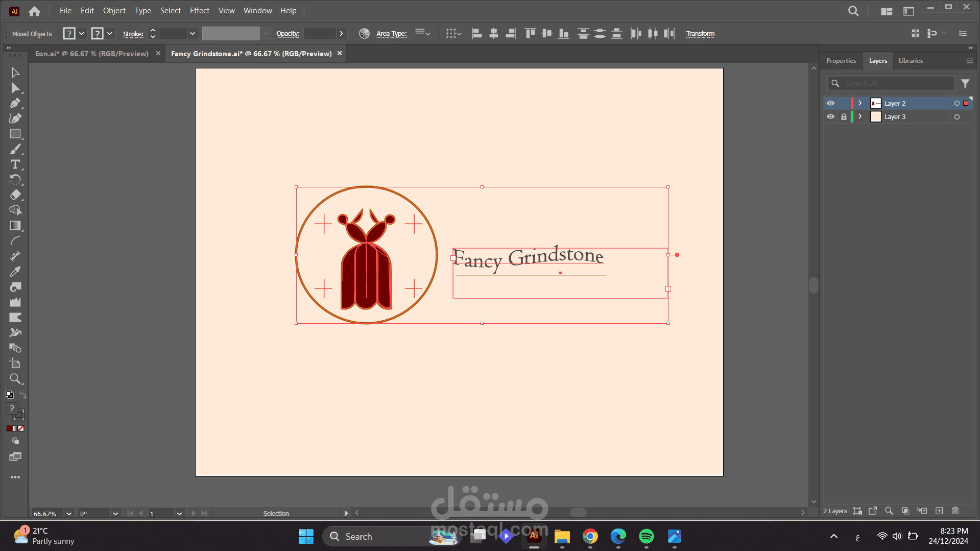Open the File menu
Viewport: 980px width, 551px height.
click(x=65, y=11)
